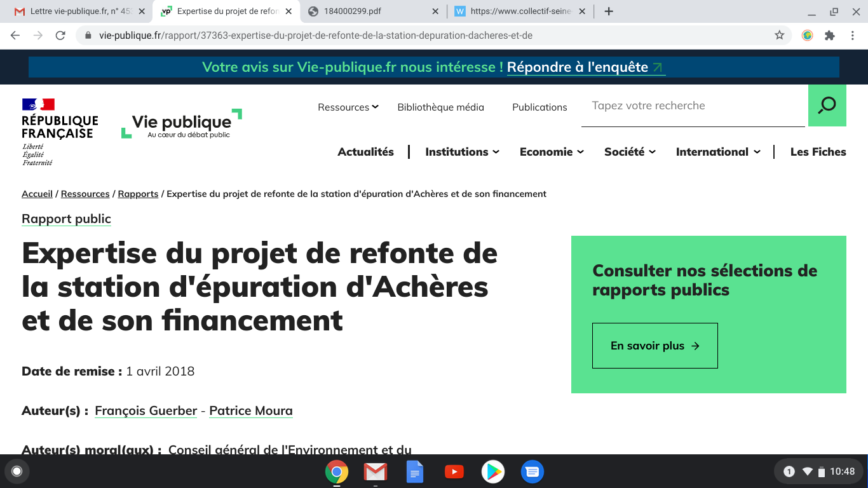Click the En savoir plus button
This screenshot has width=868, height=488.
tap(654, 346)
